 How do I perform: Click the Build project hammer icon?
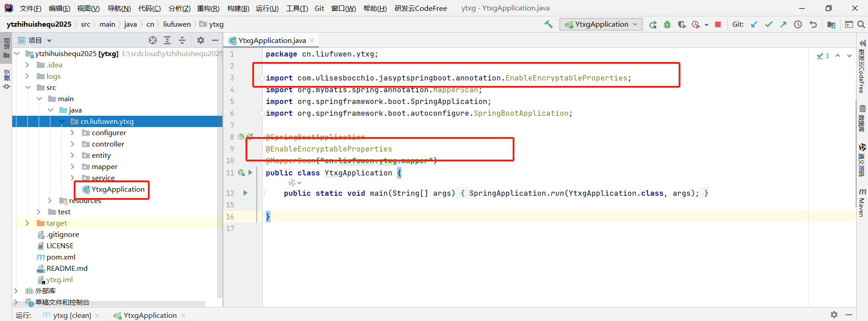pyautogui.click(x=548, y=24)
